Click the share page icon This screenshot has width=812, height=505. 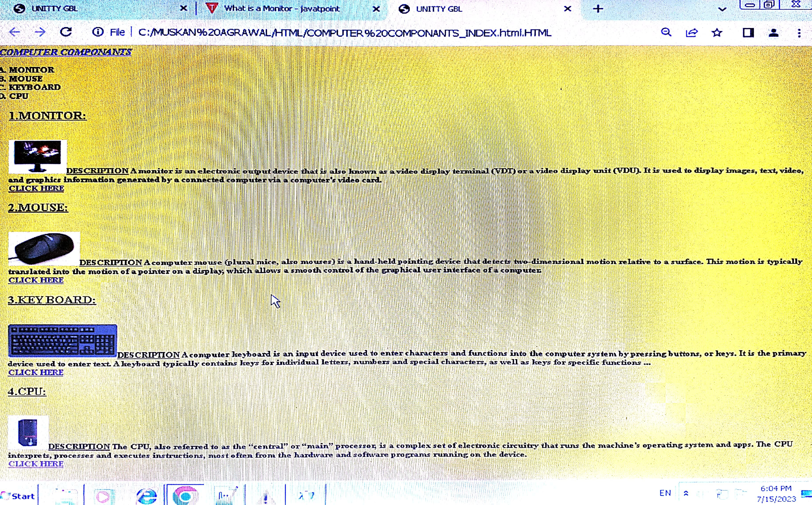(x=691, y=33)
